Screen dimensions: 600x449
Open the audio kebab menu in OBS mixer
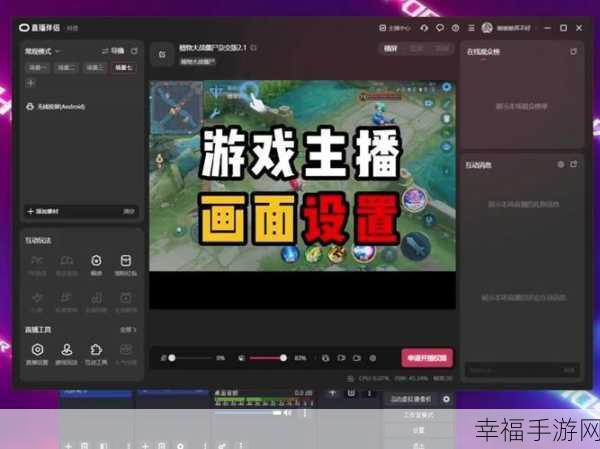[x=305, y=413]
